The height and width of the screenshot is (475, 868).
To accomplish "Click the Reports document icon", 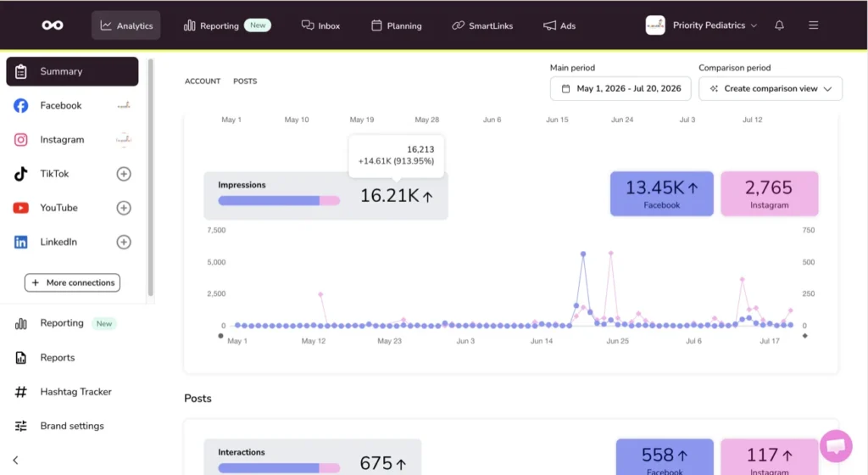I will pyautogui.click(x=21, y=358).
